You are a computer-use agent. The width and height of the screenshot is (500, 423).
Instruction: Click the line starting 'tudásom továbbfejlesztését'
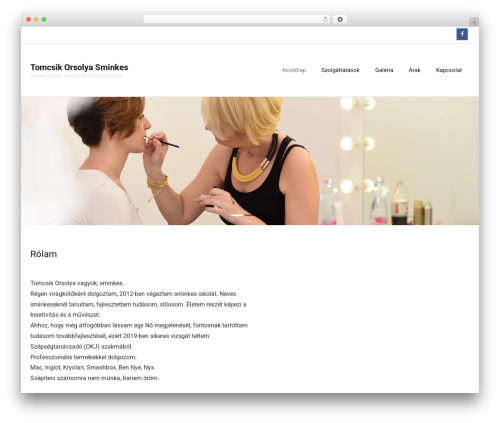(120, 336)
